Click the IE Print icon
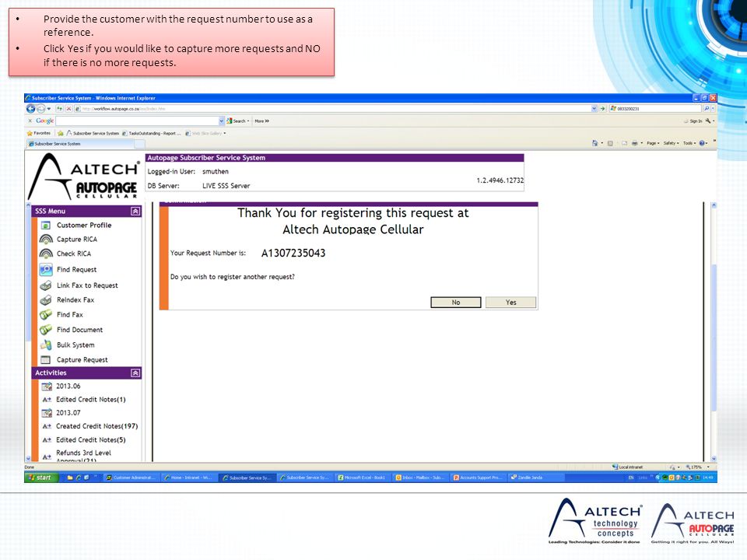Screen dimensions: 747x560 point(635,143)
